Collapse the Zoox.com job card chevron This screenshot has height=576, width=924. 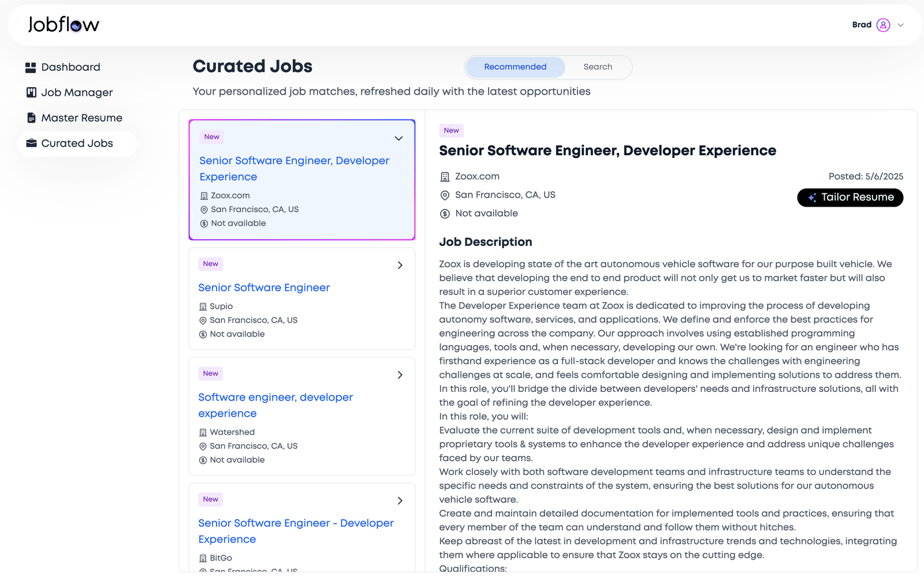(x=398, y=138)
